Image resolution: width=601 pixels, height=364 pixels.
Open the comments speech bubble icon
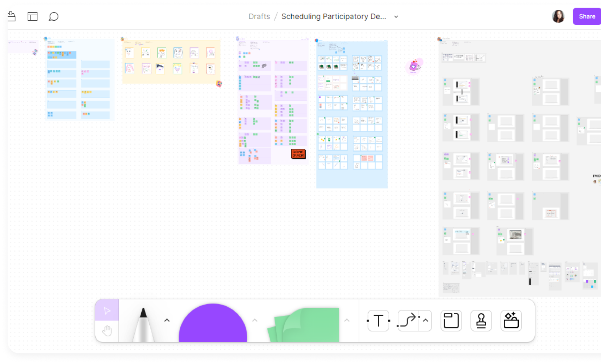click(54, 16)
